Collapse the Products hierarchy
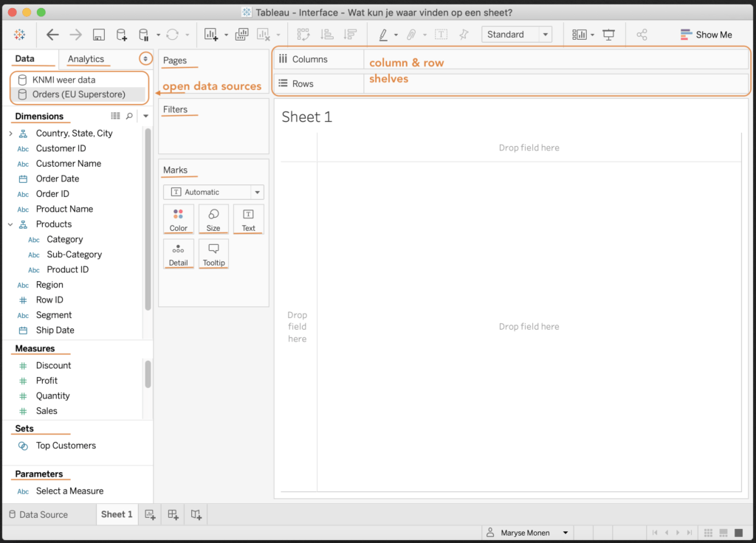Screen dimensions: 756x543 10,224
